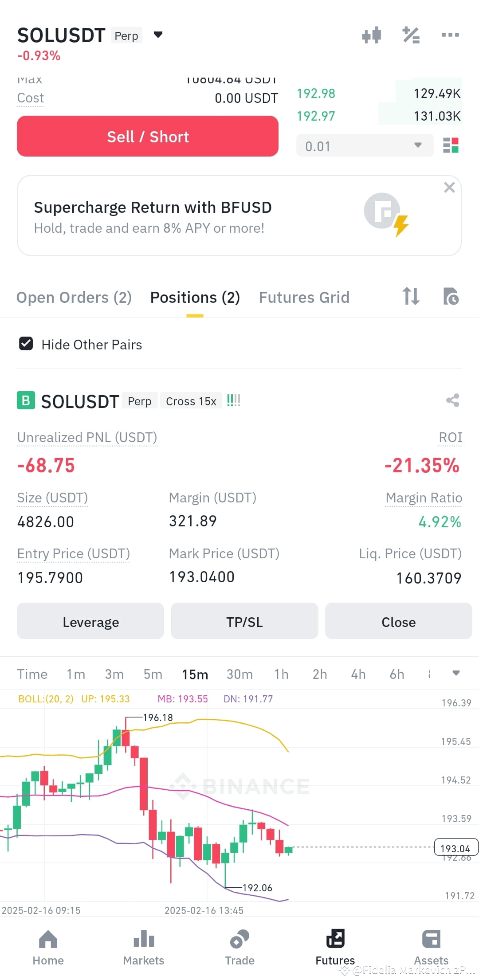Image resolution: width=479 pixels, height=980 pixels.
Task: Uncheck the Hide Other Pairs checkbox
Action: click(x=26, y=344)
